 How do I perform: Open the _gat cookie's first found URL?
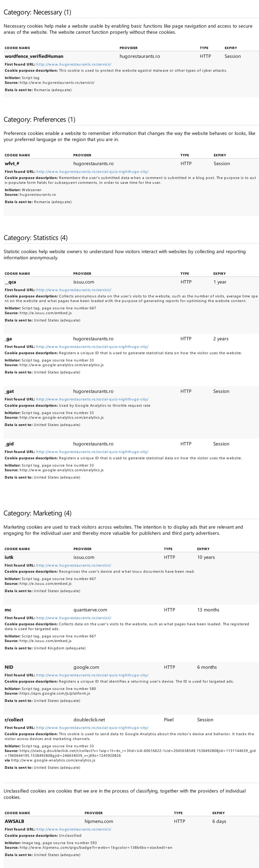click(x=92, y=399)
